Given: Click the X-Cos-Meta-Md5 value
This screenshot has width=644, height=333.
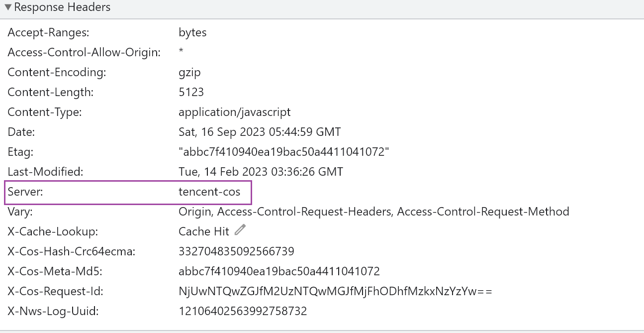Looking at the screenshot, I should pyautogui.click(x=279, y=272).
